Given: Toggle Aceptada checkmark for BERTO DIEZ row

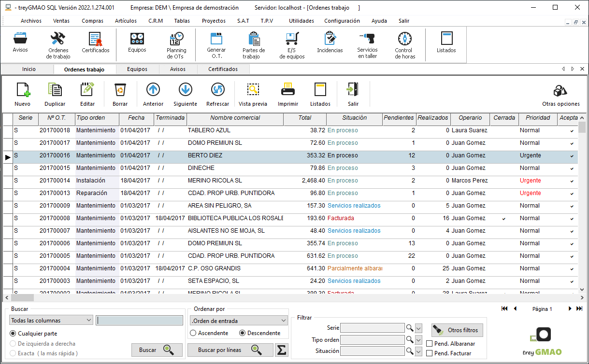Looking at the screenshot, I should click(572, 156).
